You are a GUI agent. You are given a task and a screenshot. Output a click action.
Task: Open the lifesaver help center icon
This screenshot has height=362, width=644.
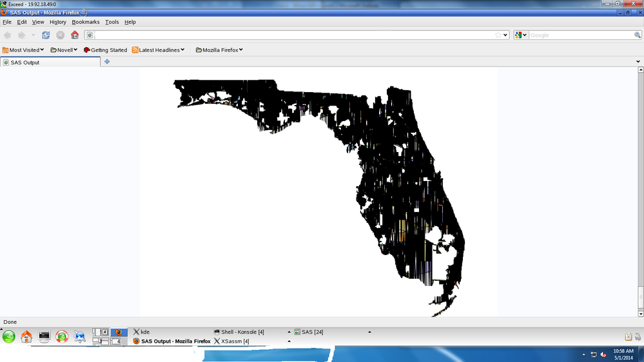62,336
